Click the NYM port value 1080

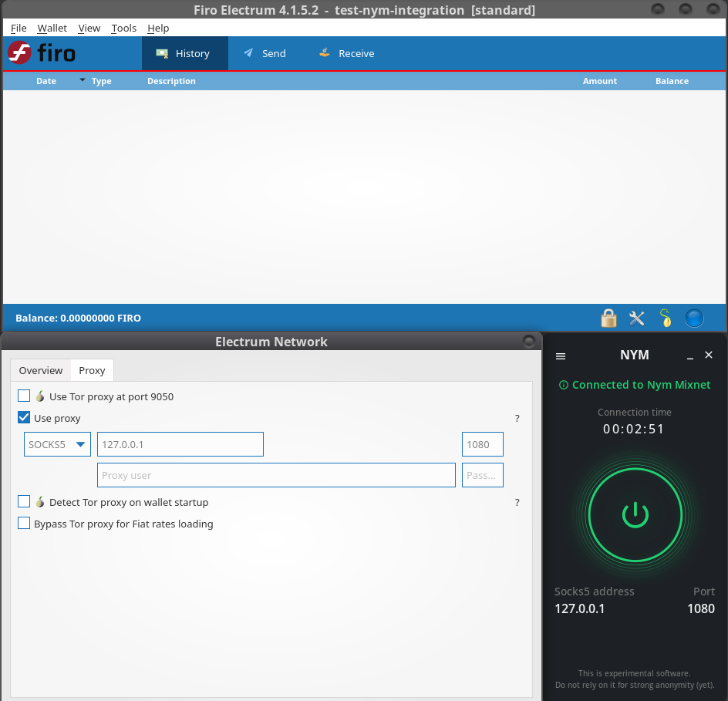pos(700,608)
